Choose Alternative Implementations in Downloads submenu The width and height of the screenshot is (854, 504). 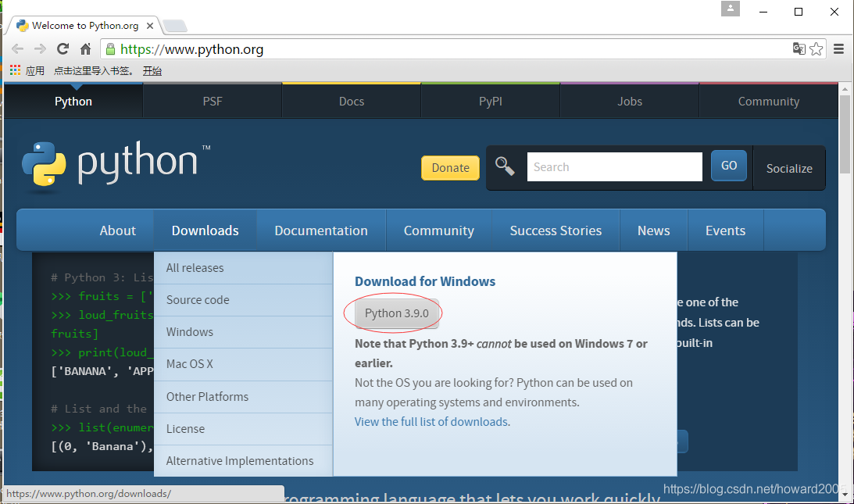point(244,461)
